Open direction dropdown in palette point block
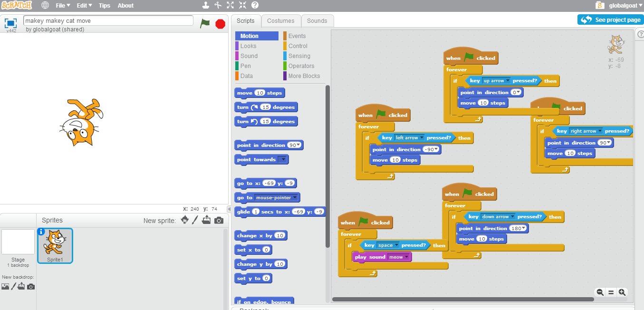 299,145
